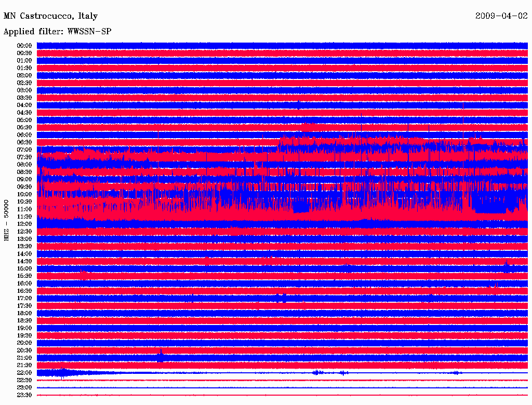Click the 03:00 time label
This screenshot has width=532, height=405.
(24, 90)
